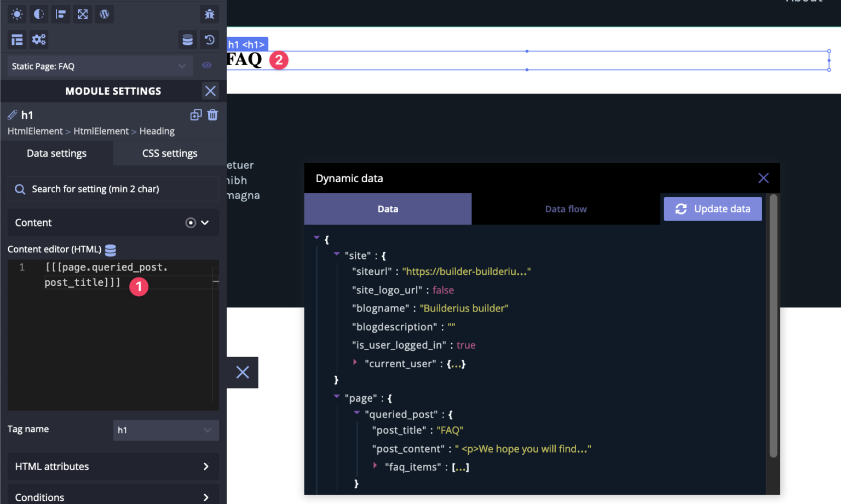The height and width of the screenshot is (504, 841).
Task: Collapse the queried_post node
Action: 357,413
